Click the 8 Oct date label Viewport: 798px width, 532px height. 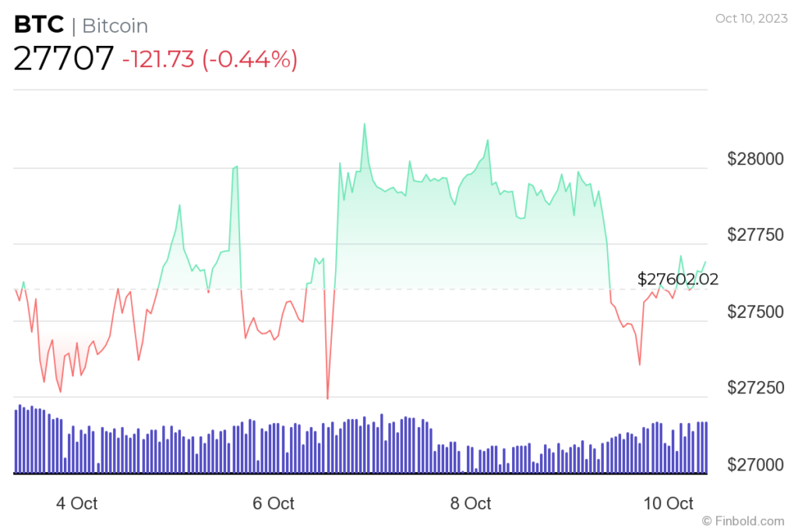pos(471,503)
